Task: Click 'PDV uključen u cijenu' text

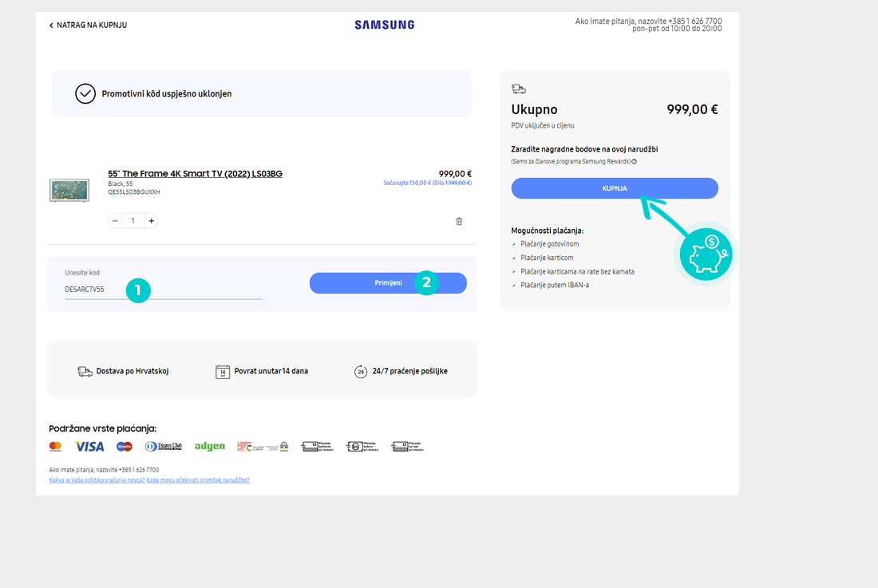Action: point(543,126)
